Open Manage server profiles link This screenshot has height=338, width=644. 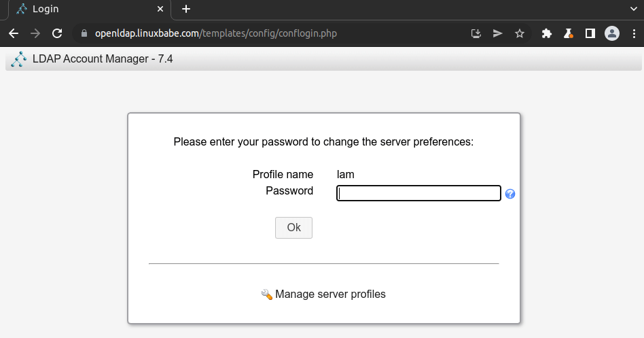point(330,294)
